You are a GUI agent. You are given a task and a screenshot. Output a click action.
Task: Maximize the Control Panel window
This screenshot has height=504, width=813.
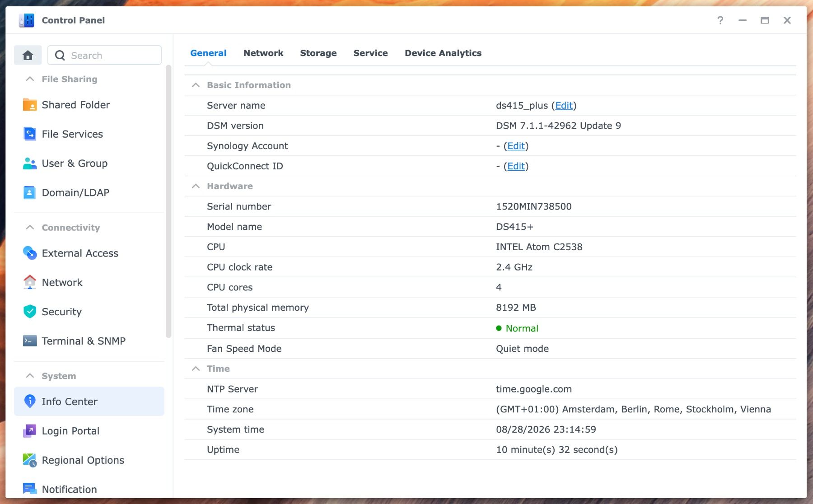pos(765,20)
